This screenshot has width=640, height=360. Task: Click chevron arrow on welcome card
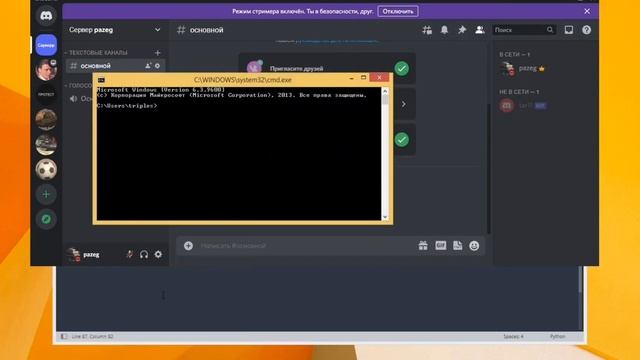point(403,104)
